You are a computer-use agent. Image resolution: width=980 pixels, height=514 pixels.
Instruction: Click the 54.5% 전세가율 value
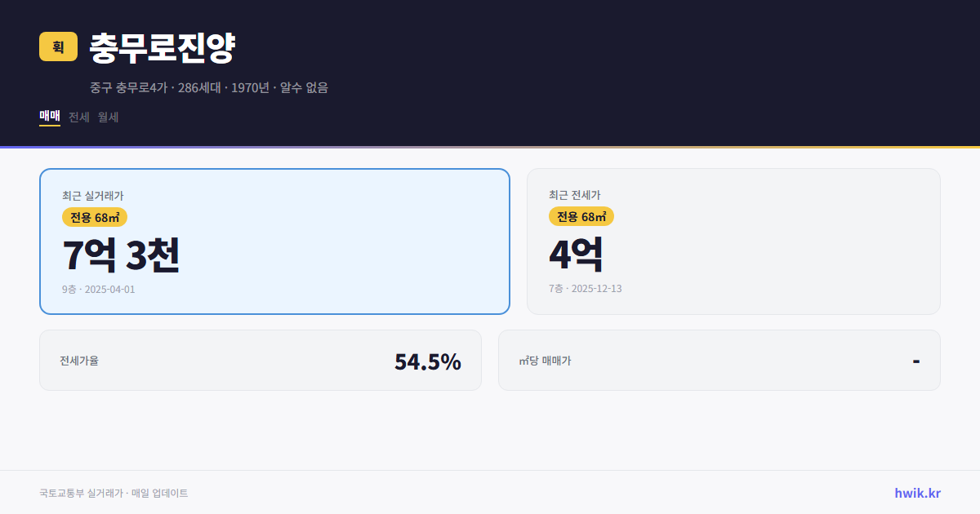427,360
